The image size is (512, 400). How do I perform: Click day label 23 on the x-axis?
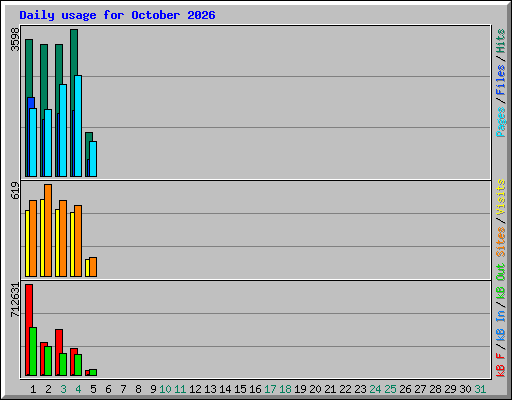tap(360, 389)
